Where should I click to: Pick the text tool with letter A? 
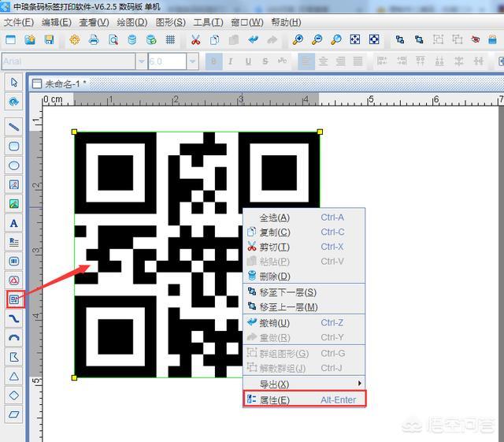(13, 223)
